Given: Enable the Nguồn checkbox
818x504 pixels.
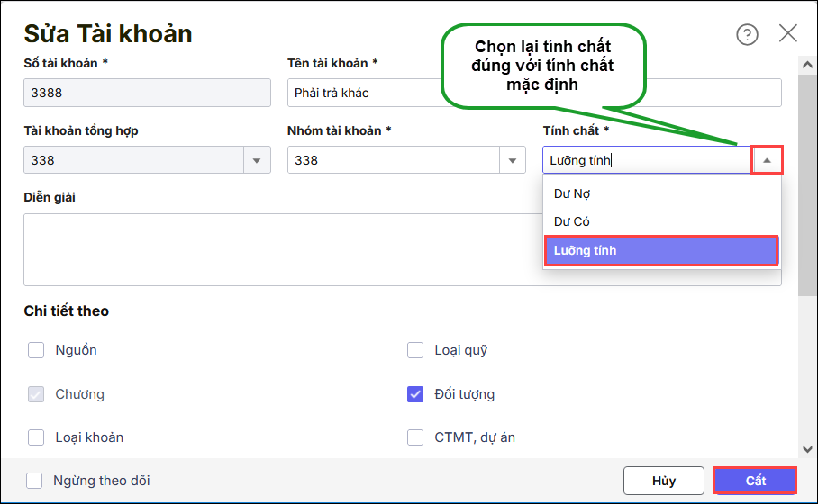Looking at the screenshot, I should [x=36, y=350].
